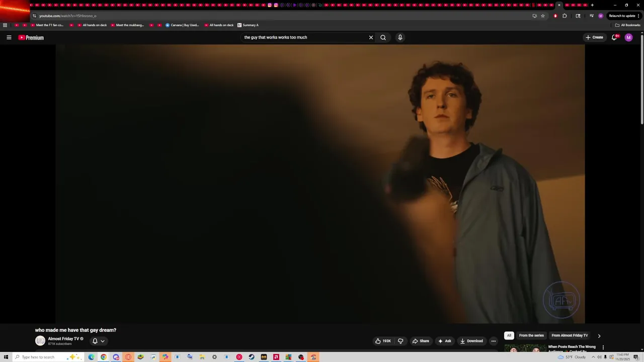Open All Bookmarks folder

pyautogui.click(x=627, y=25)
